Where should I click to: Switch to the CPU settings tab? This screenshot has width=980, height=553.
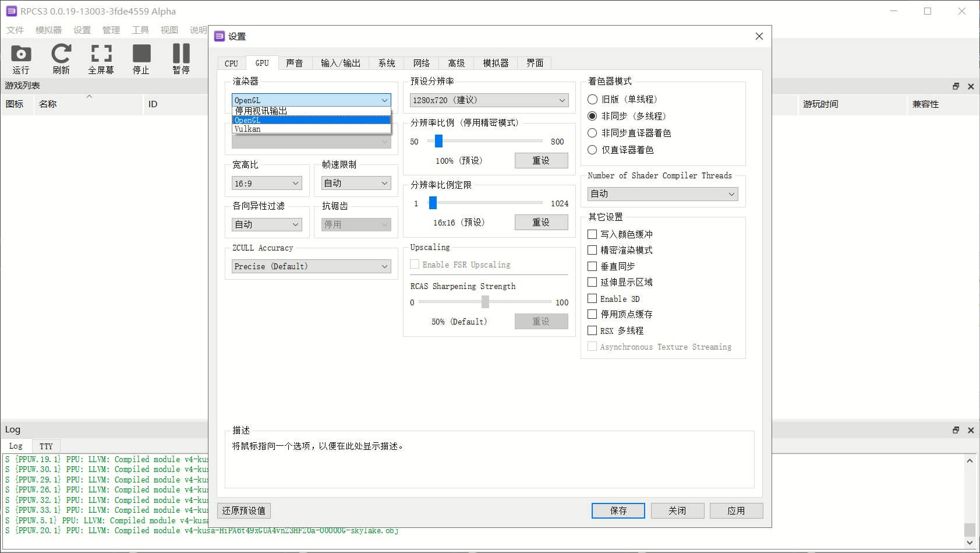click(231, 63)
